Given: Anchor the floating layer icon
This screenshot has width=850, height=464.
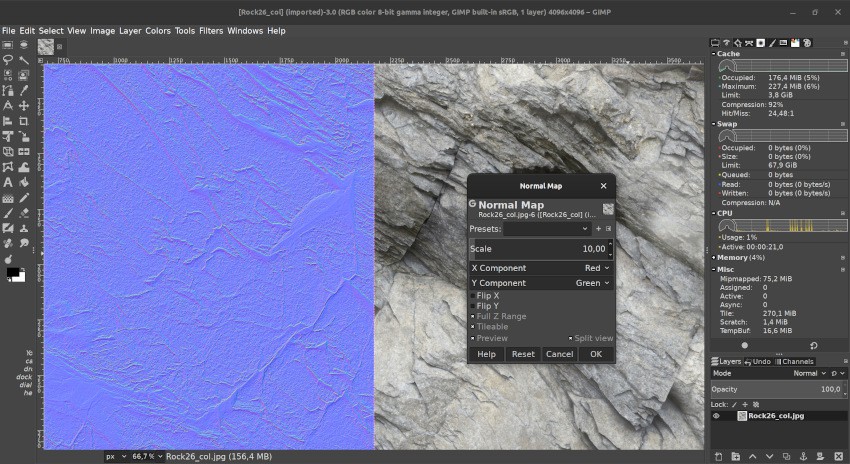Looking at the screenshot, I should [805, 457].
